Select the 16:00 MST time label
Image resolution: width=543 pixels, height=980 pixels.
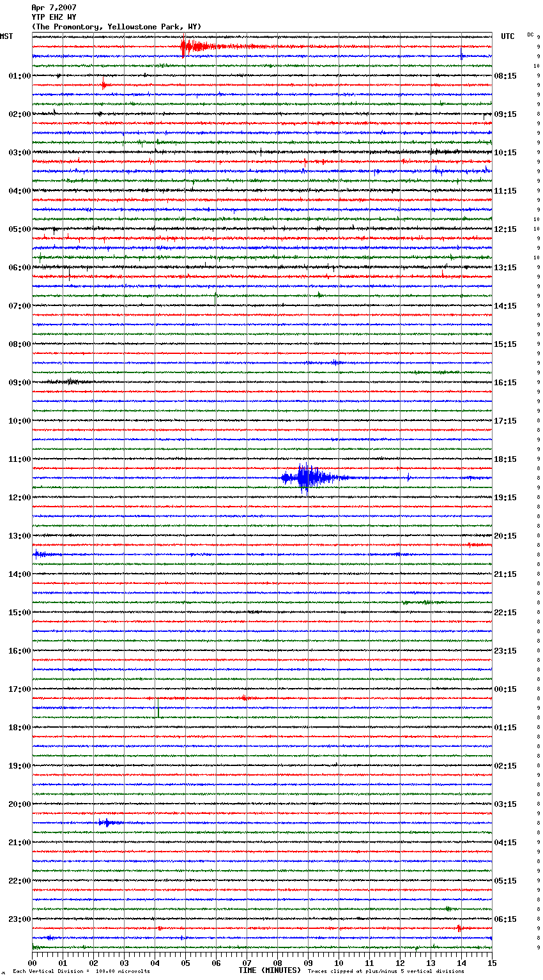(x=20, y=651)
